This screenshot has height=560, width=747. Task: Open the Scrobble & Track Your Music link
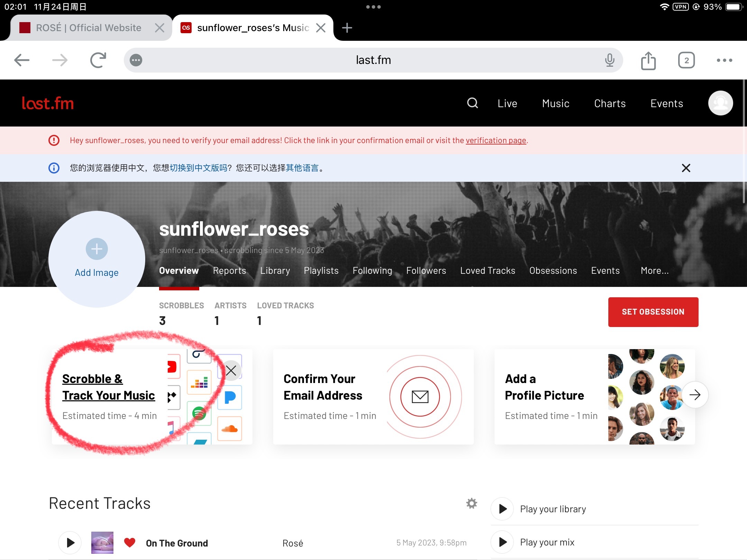[x=109, y=387]
